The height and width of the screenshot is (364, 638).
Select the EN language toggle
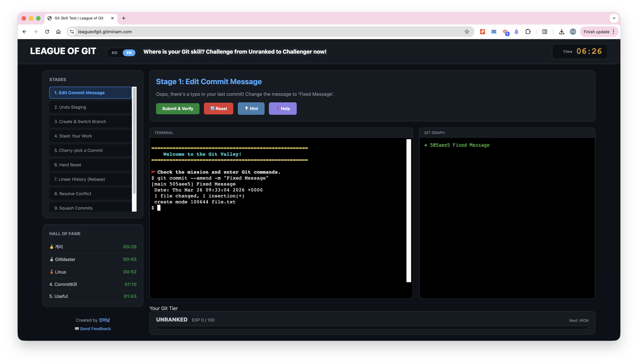(x=129, y=53)
